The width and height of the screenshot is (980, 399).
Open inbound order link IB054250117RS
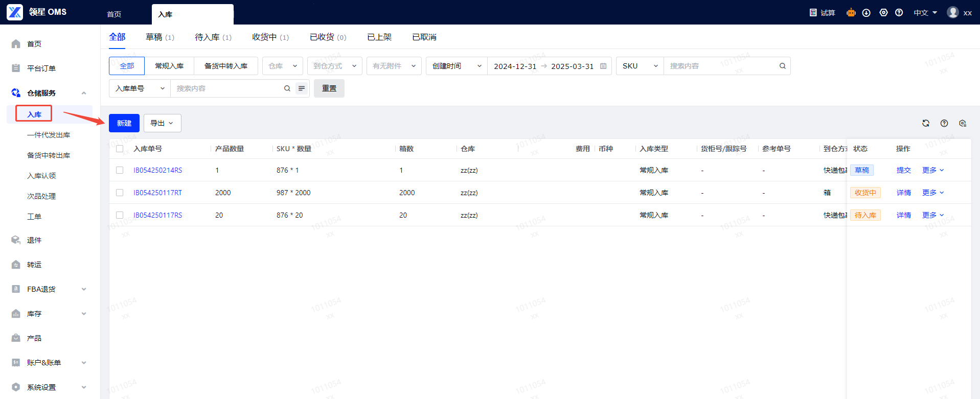(x=157, y=215)
